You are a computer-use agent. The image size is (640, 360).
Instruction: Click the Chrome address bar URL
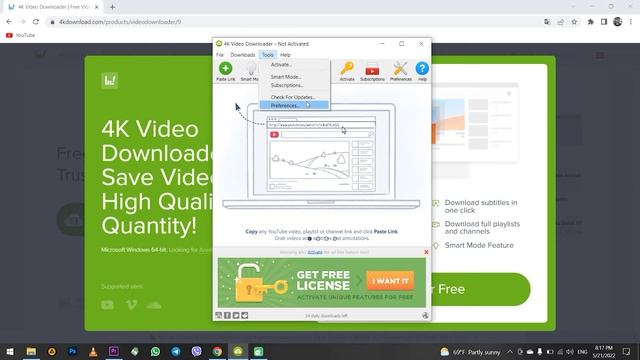[120, 22]
